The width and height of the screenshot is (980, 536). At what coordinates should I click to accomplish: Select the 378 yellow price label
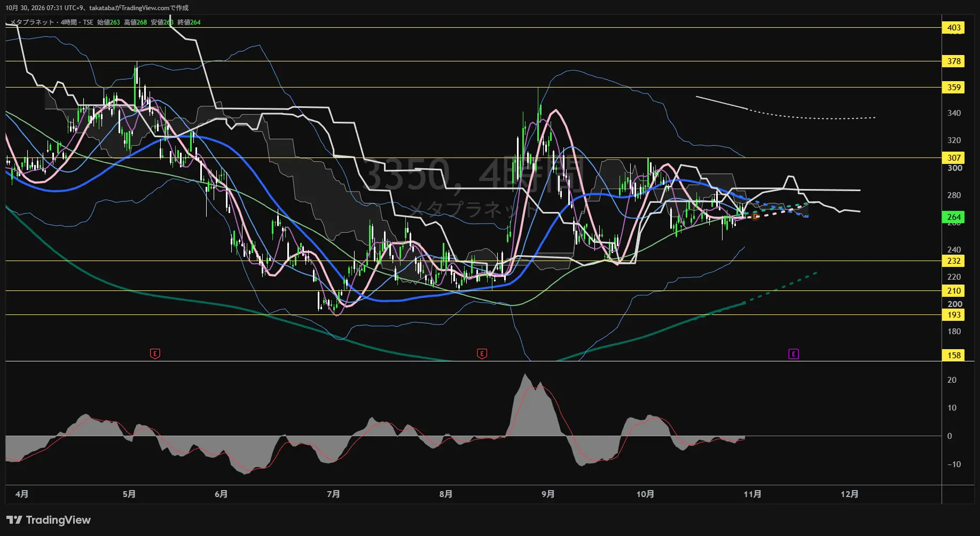[954, 61]
